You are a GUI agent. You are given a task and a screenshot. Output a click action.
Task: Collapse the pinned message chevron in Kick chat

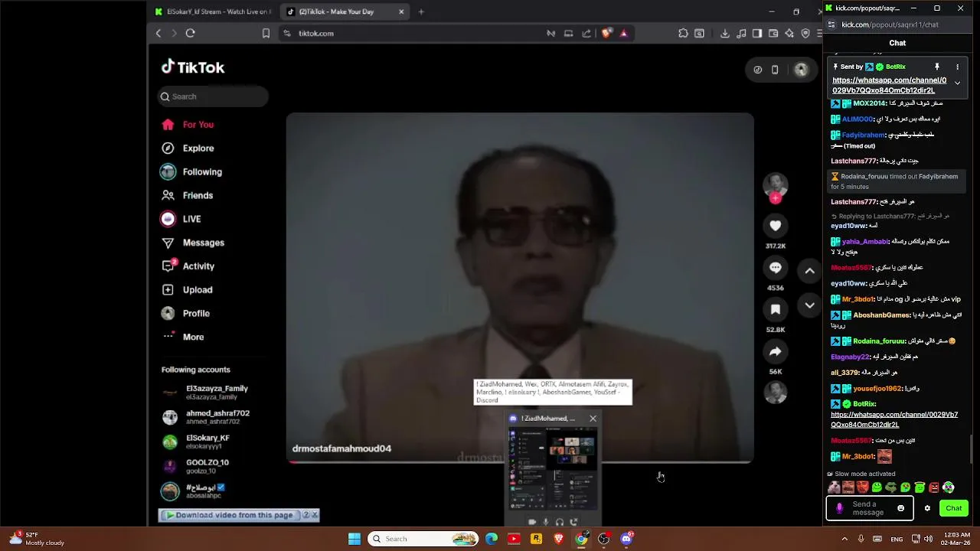click(x=957, y=83)
